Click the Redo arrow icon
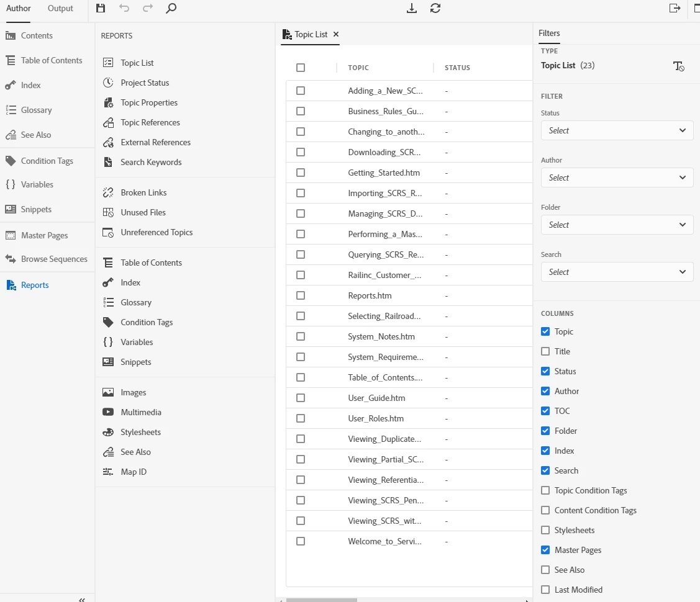The image size is (700, 602). [x=148, y=8]
